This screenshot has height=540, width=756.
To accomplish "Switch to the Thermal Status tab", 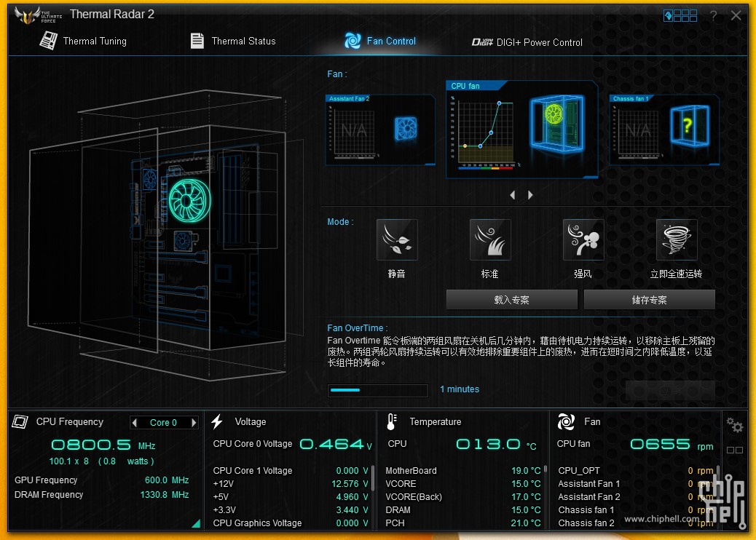I will pos(233,41).
